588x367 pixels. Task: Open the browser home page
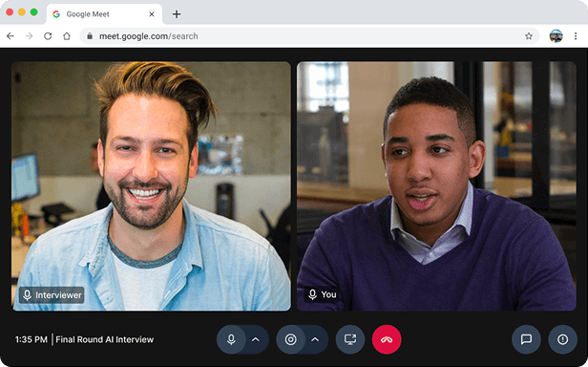67,36
